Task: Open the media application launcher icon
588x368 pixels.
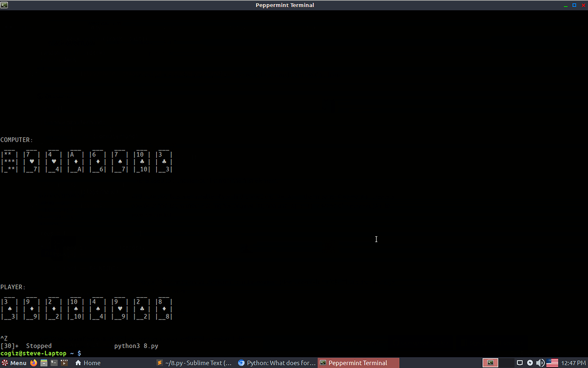Action: [64, 363]
